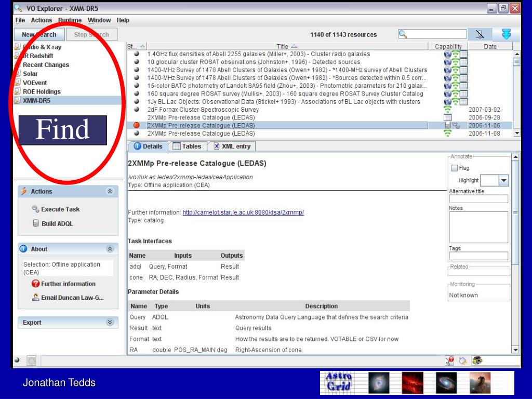Screen dimensions: 532x399
Task: Click the globe capability icon in the 1.4GHz flux densities row
Action: 447,54
